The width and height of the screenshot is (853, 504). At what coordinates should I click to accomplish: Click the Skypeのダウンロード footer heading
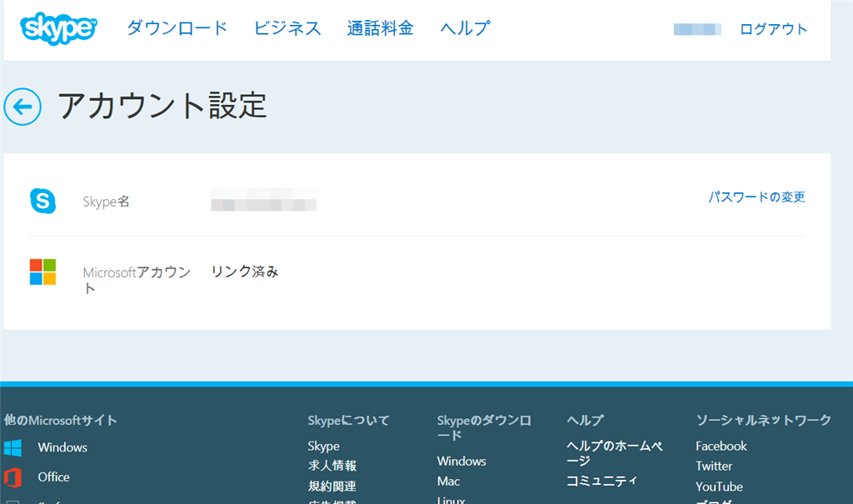click(484, 428)
